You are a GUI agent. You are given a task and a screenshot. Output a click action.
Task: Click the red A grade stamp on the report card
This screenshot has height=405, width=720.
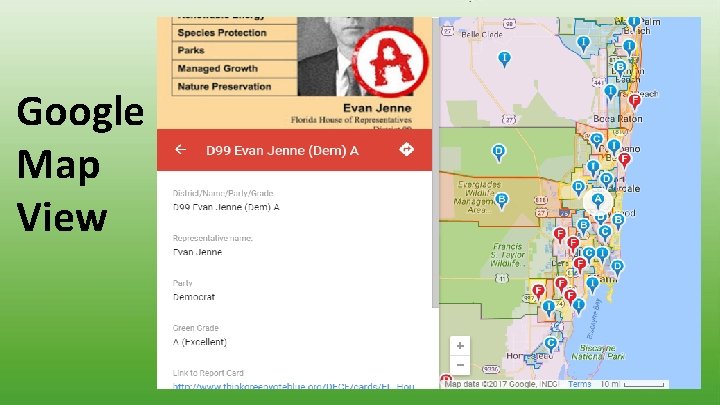[x=390, y=61]
